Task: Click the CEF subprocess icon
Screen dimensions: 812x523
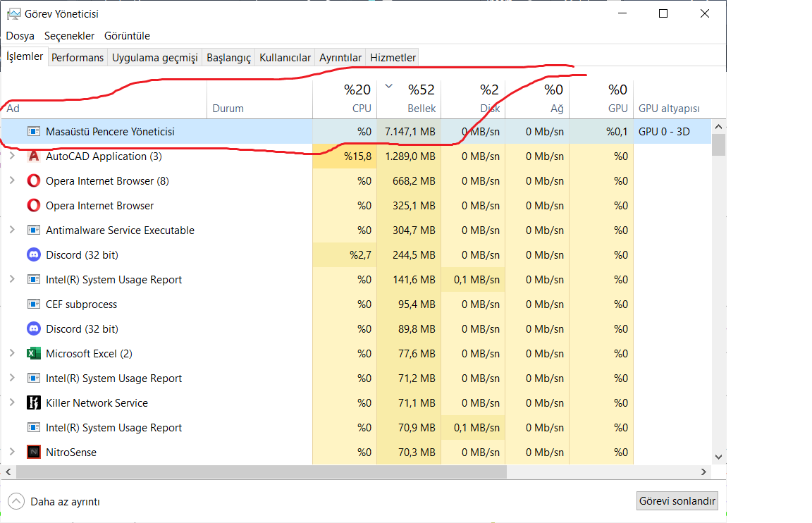Action: pyautogui.click(x=34, y=304)
